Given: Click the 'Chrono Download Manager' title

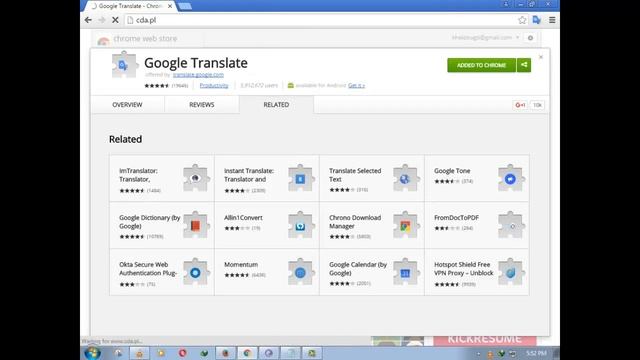Looking at the screenshot, I should pyautogui.click(x=355, y=222).
